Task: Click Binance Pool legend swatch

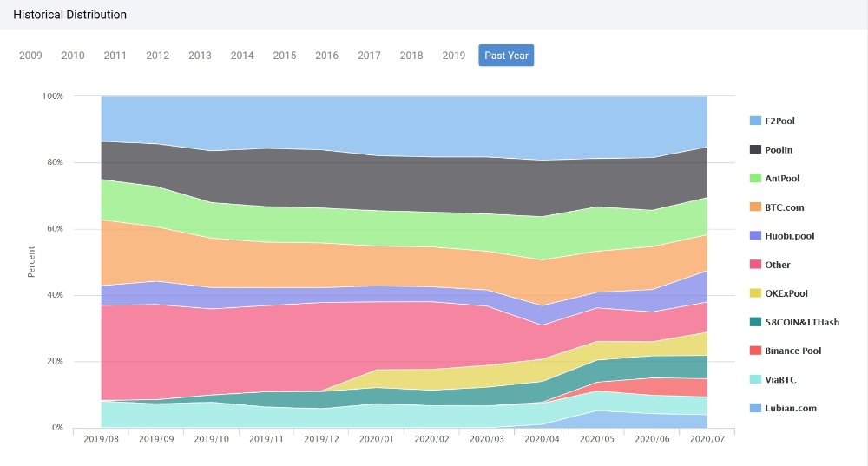Action: 755,351
